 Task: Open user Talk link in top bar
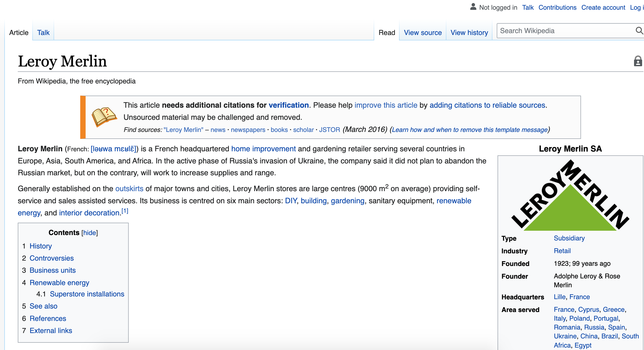pyautogui.click(x=528, y=8)
